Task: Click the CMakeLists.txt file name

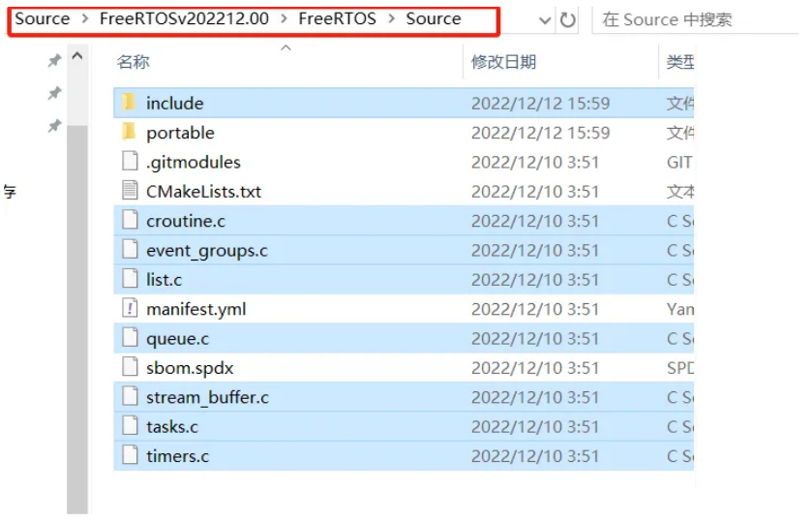Action: click(x=203, y=191)
